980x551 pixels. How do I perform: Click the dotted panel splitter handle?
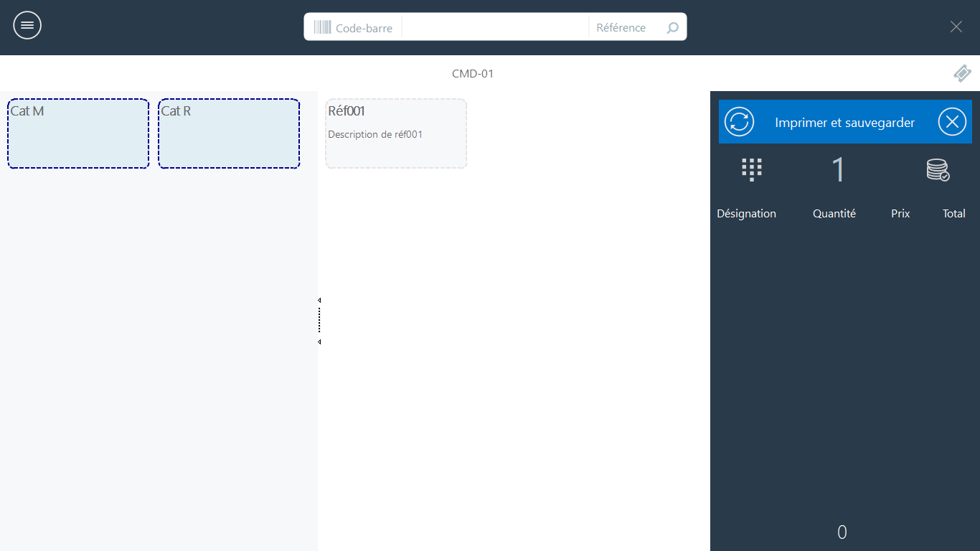[319, 321]
